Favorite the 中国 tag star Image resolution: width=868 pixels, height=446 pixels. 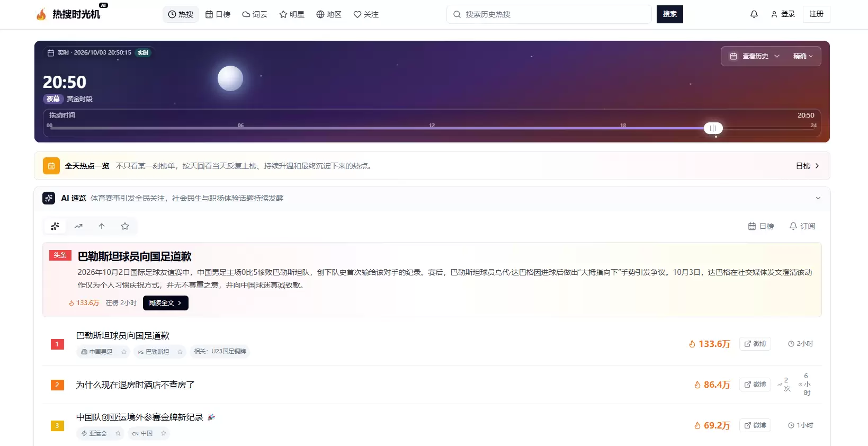coord(164,433)
